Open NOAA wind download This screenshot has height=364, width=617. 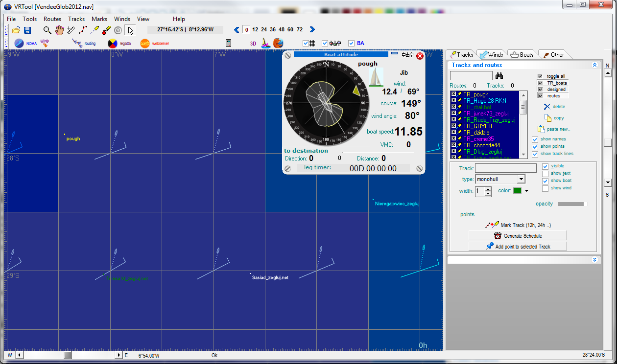(25, 43)
